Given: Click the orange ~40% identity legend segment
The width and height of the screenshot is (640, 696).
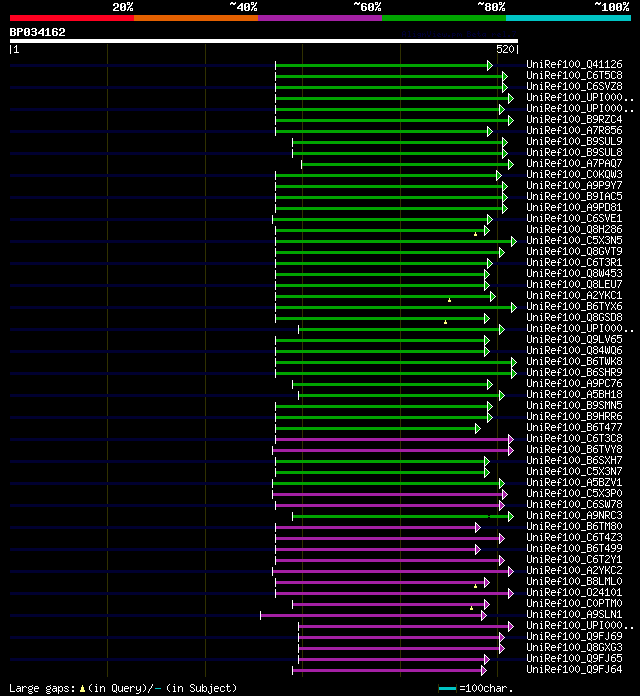Looking at the screenshot, I should tap(196, 18).
